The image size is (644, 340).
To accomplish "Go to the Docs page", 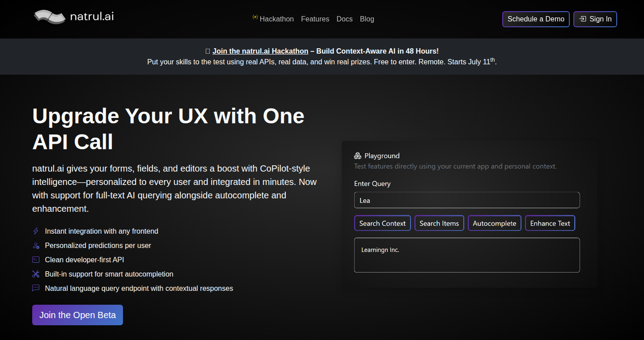I will [344, 19].
